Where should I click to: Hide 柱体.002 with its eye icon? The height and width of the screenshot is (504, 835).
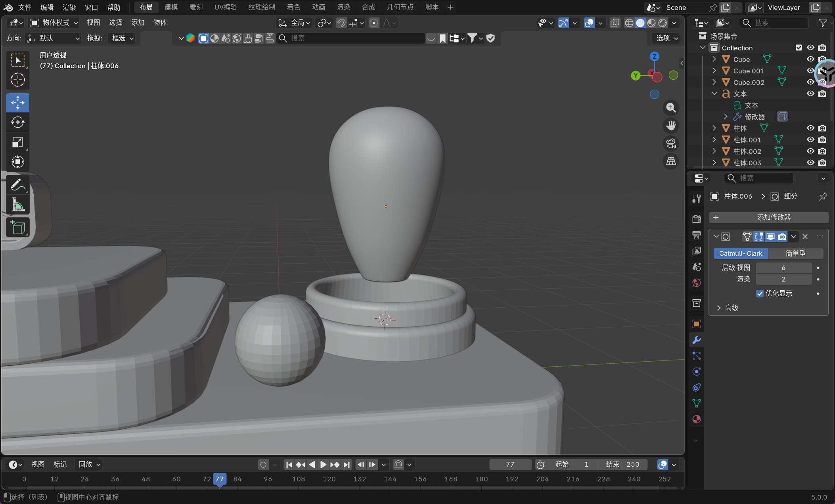pos(810,151)
